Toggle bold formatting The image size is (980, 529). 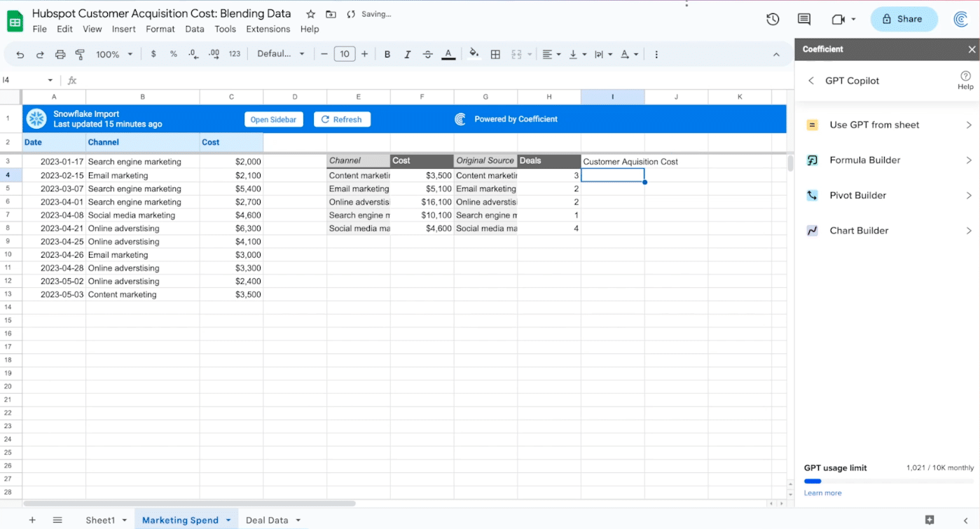[387, 54]
